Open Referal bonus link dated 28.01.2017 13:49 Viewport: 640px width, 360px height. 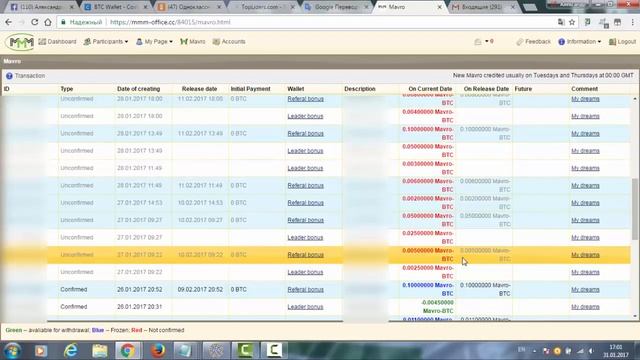305,133
